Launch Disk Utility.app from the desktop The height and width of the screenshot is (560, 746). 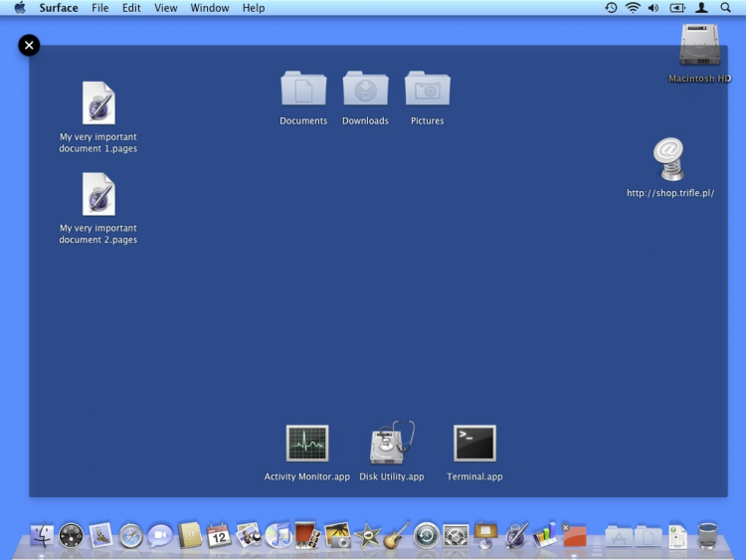(x=392, y=444)
